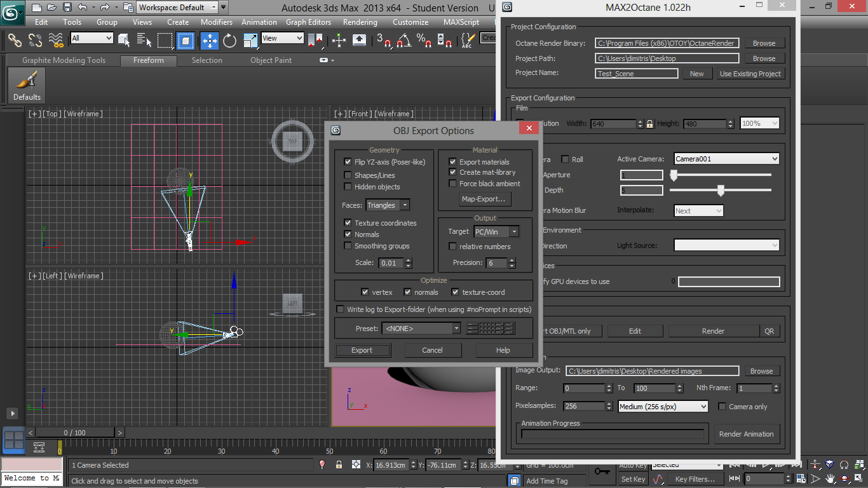This screenshot has width=868, height=488.
Task: Click the Save File floppy icon
Action: [x=67, y=8]
